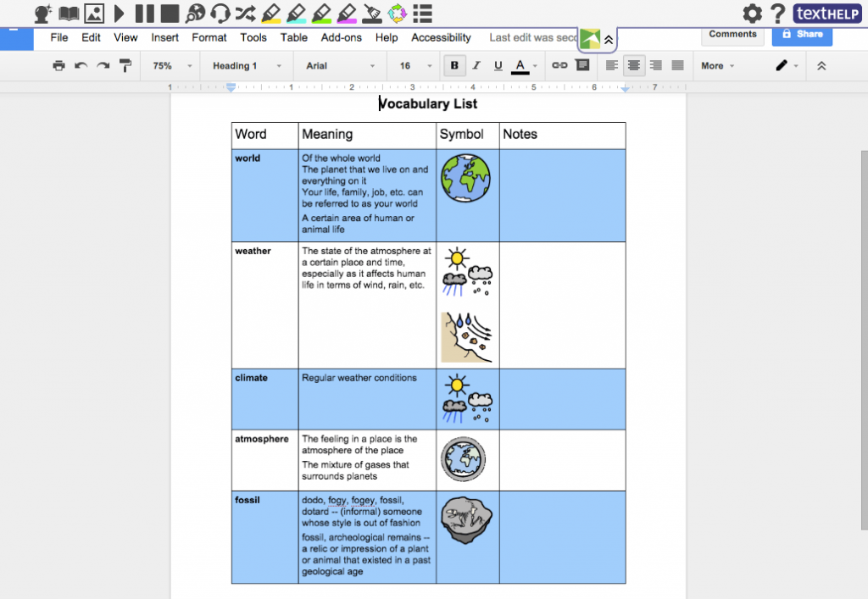The width and height of the screenshot is (868, 599).
Task: Toggle italic formatting
Action: pyautogui.click(x=476, y=66)
